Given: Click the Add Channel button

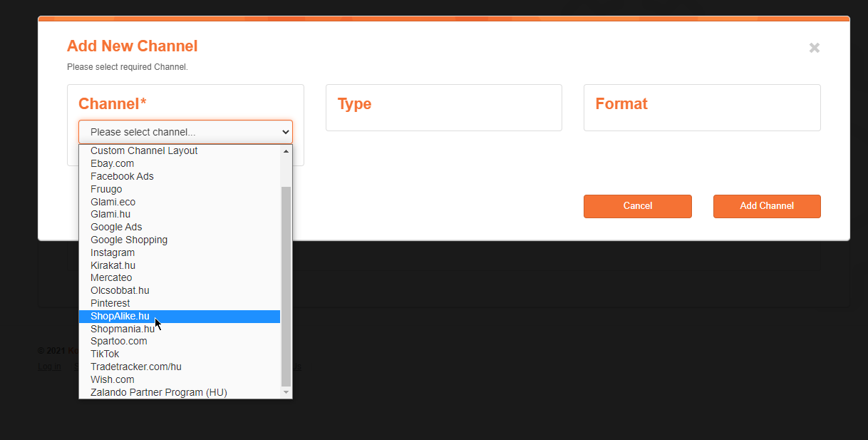Looking at the screenshot, I should pyautogui.click(x=767, y=206).
